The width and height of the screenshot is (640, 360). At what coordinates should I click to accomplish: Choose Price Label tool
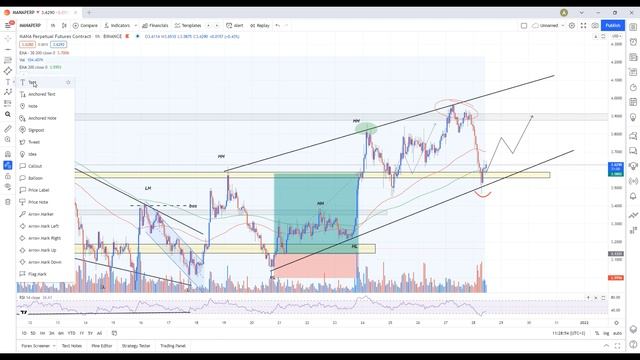[45, 190]
